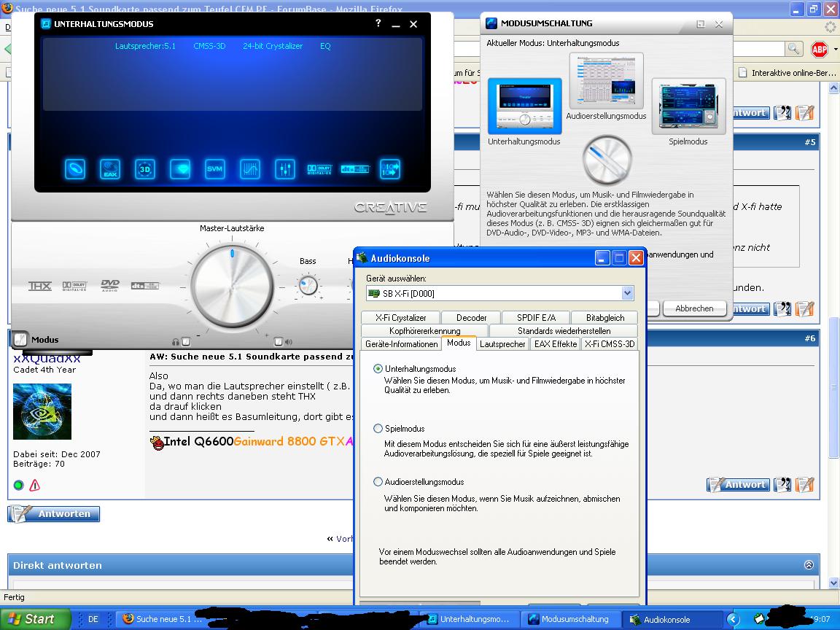Screen dimensions: 840x630
Task: Click the Audiokonsole taskbar button
Action: pos(672,619)
